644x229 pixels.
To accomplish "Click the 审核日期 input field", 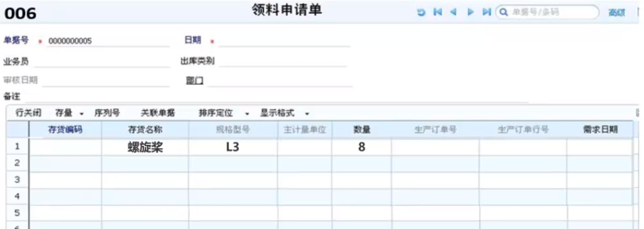I will 105,80.
